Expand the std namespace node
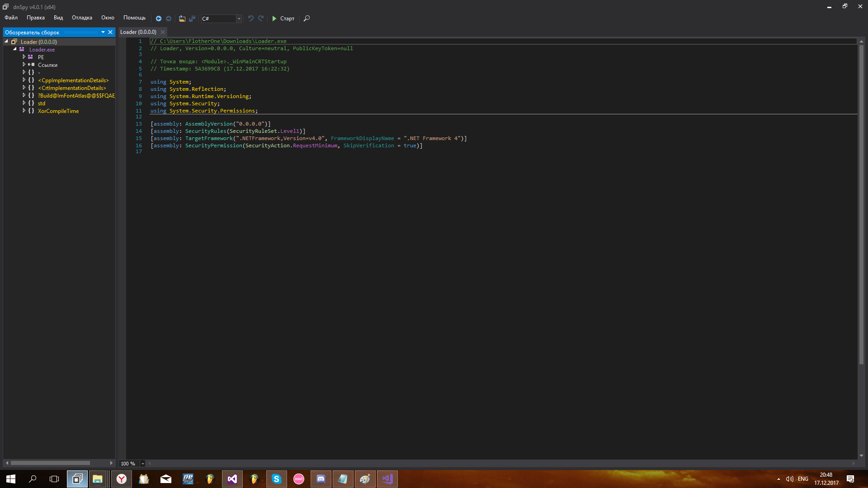The height and width of the screenshot is (488, 868). (24, 103)
